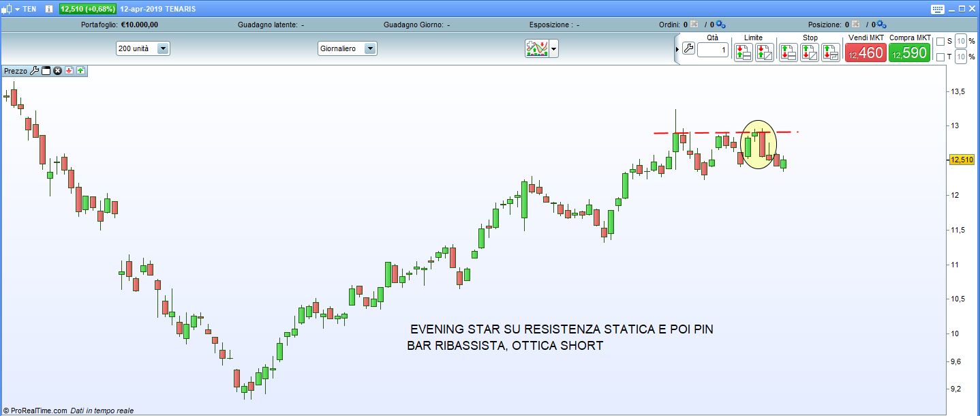Click the instrument info icon next to TEN
Viewport: 980px width, 416px height.
click(48, 9)
